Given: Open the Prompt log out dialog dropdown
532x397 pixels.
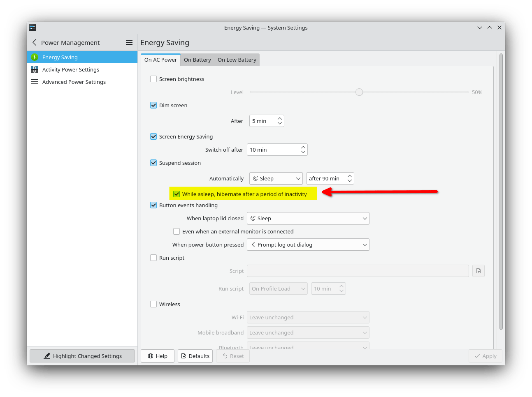Looking at the screenshot, I should 308,245.
